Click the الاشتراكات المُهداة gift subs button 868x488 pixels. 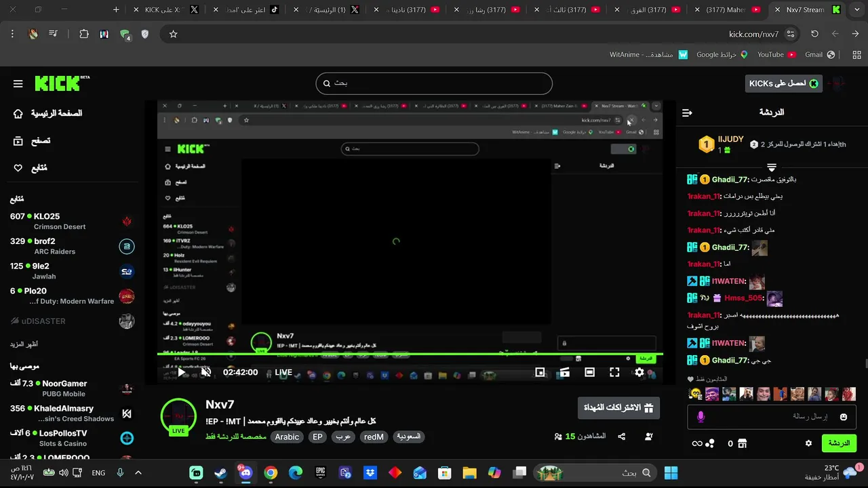(x=618, y=408)
